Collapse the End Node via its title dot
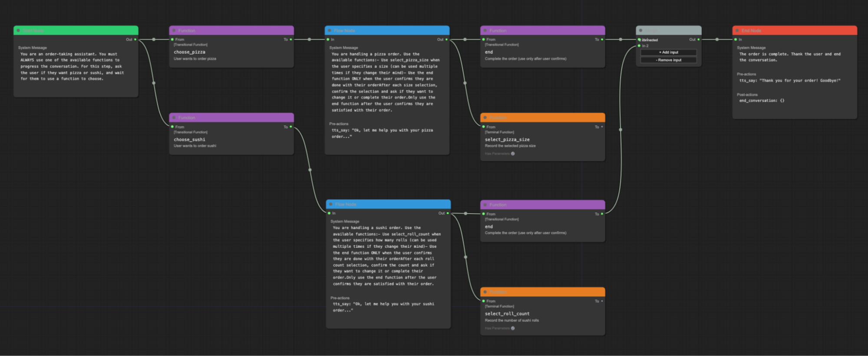This screenshot has height=356, width=868. point(737,30)
